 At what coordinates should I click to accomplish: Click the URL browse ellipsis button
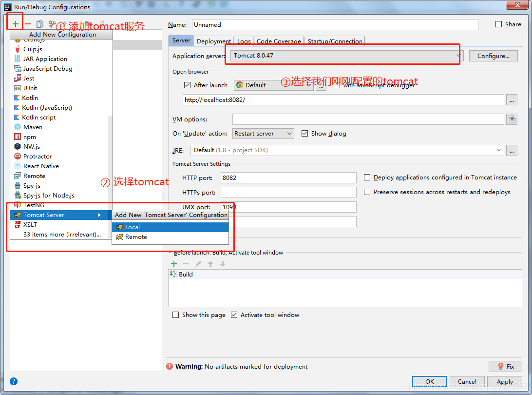512,100
